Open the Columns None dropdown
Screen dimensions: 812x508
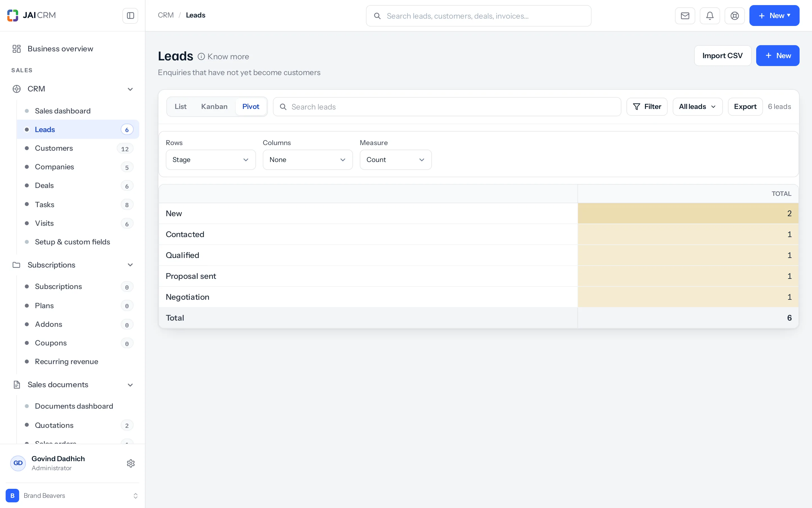click(307, 159)
